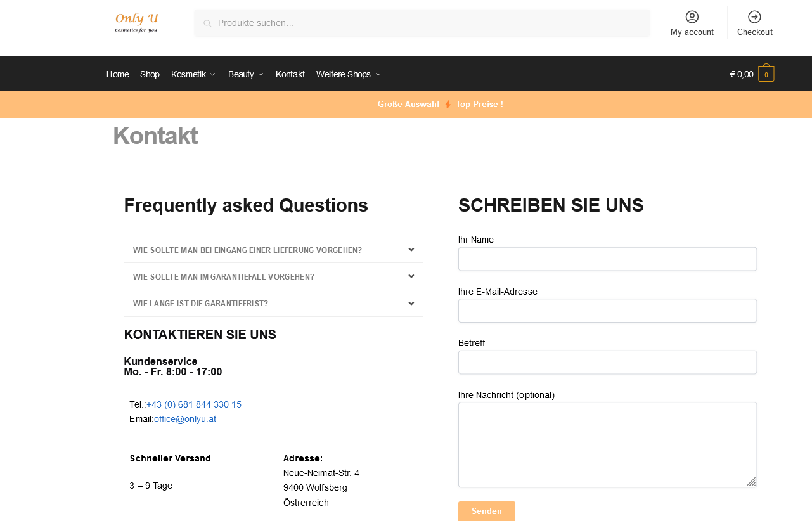Open the Kosmetik dropdown menu
812x521 pixels.
coord(193,74)
